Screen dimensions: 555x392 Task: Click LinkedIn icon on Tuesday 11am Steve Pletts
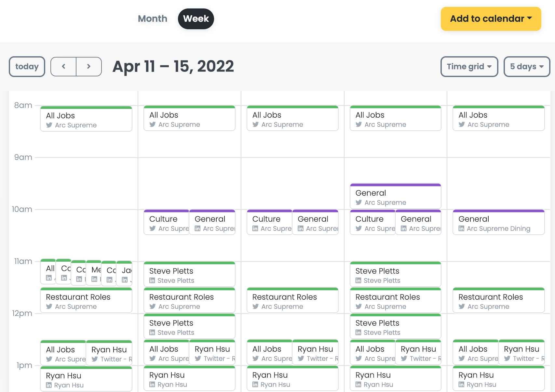click(x=152, y=281)
